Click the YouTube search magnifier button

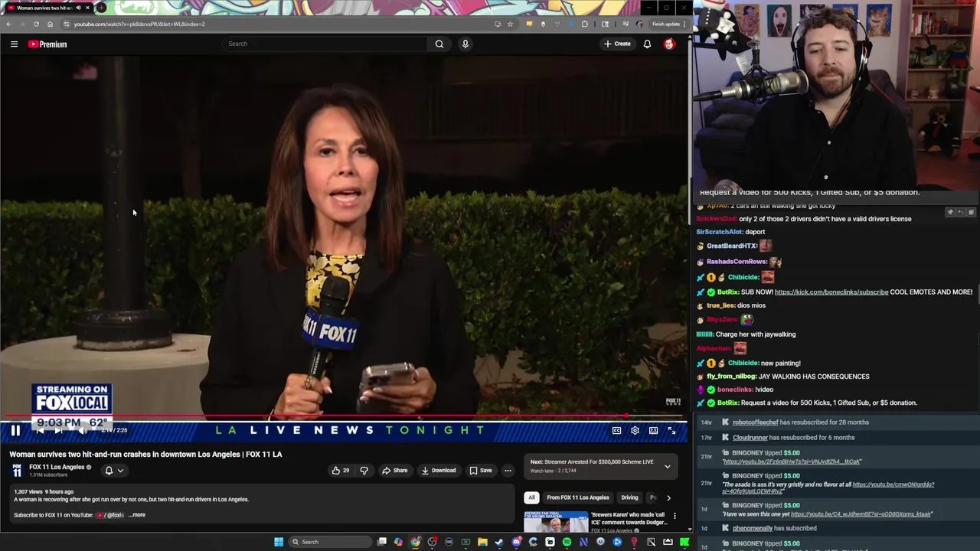(x=439, y=44)
